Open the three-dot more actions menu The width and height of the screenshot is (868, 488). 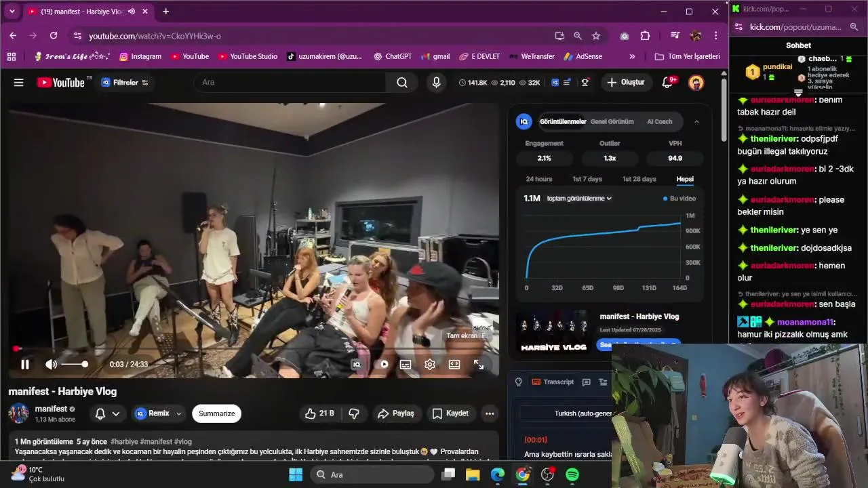tap(490, 413)
